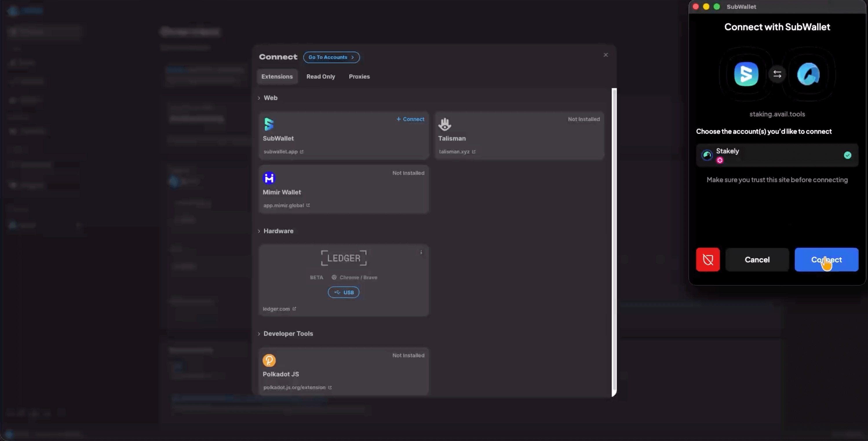Open the external link next to subwallet.app
This screenshot has width=868, height=441.
[302, 152]
